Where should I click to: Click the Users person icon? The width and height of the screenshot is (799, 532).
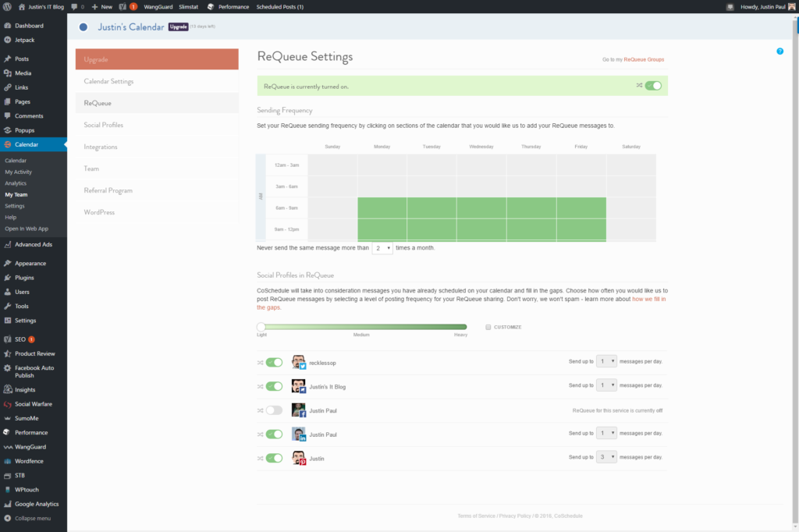(x=8, y=292)
